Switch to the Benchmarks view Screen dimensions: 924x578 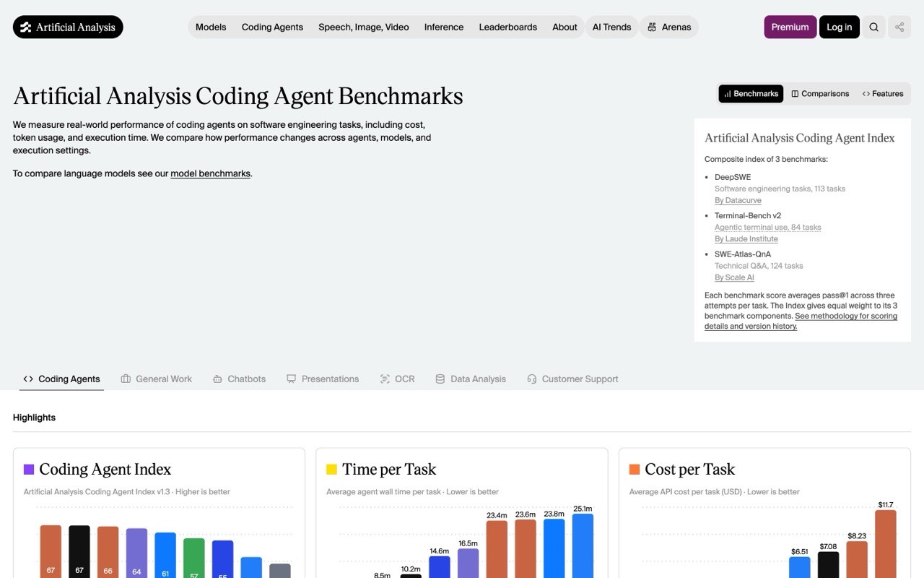click(751, 94)
